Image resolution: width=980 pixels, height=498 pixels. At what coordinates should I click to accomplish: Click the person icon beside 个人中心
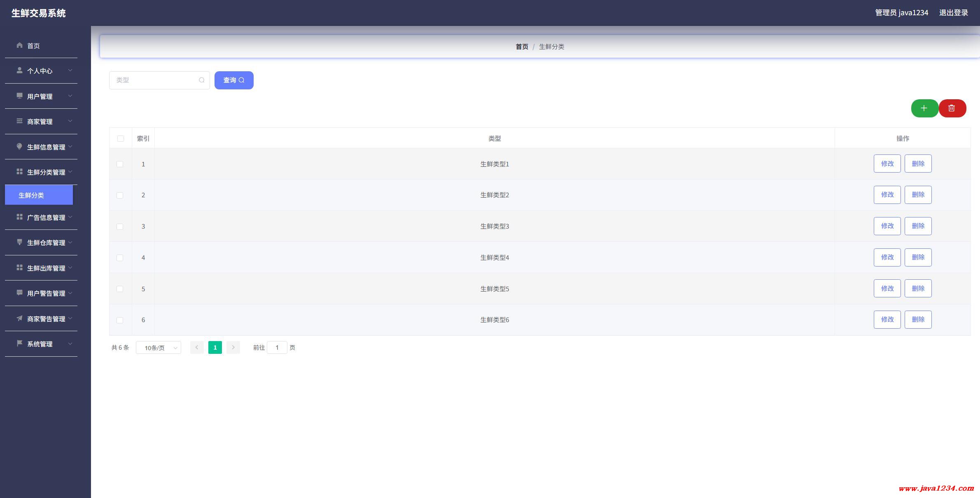click(19, 70)
